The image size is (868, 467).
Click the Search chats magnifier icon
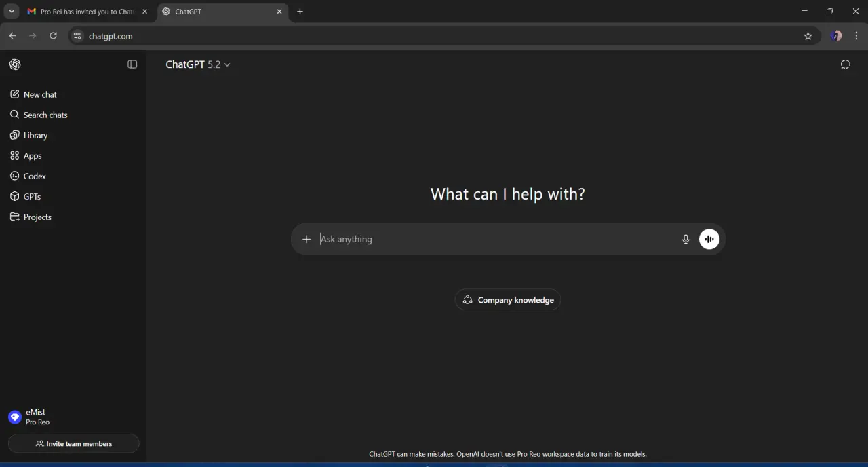click(x=15, y=115)
